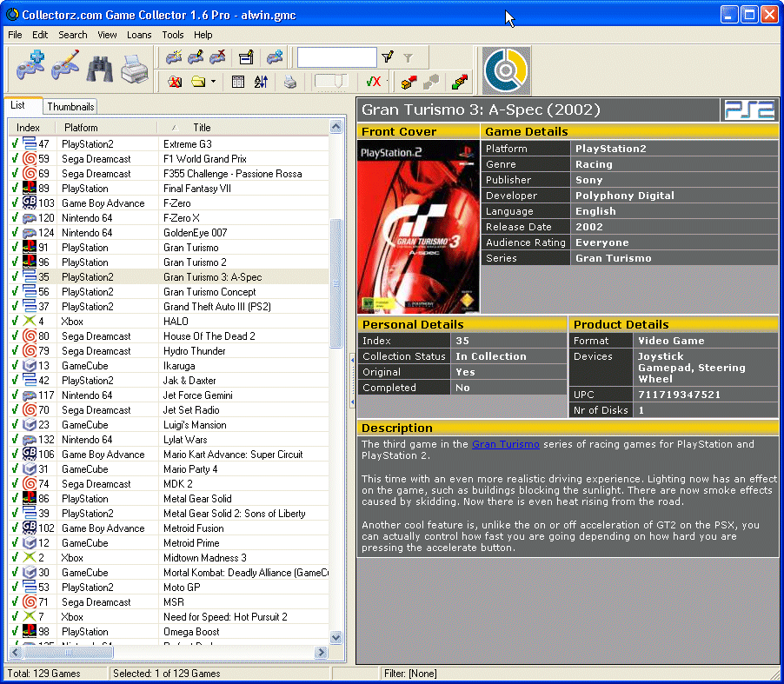The height and width of the screenshot is (684, 784).
Task: Click the small delete game red X icon
Action: coord(217,57)
